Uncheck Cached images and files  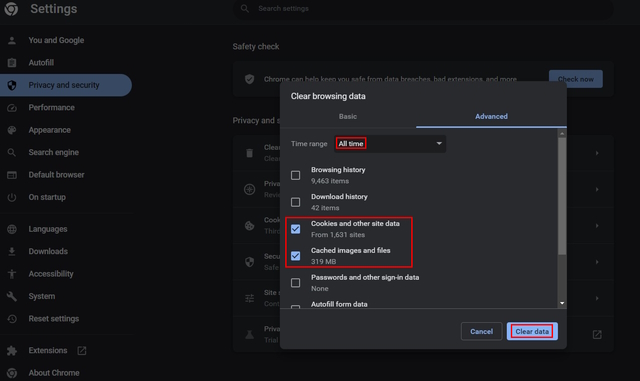click(296, 256)
